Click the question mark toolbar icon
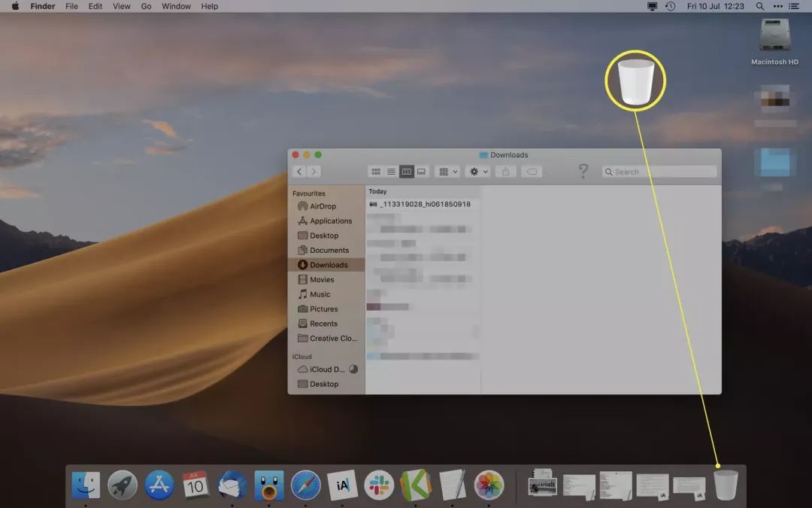This screenshot has height=508, width=812. (x=583, y=171)
